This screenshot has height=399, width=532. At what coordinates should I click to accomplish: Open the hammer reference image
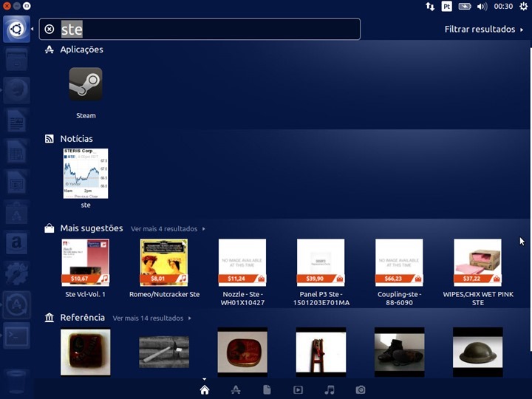coord(164,352)
